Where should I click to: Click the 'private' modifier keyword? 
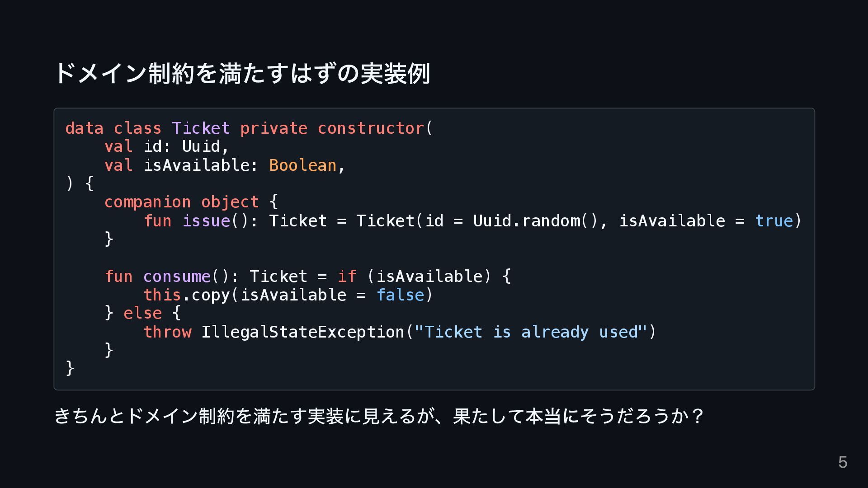tap(274, 129)
